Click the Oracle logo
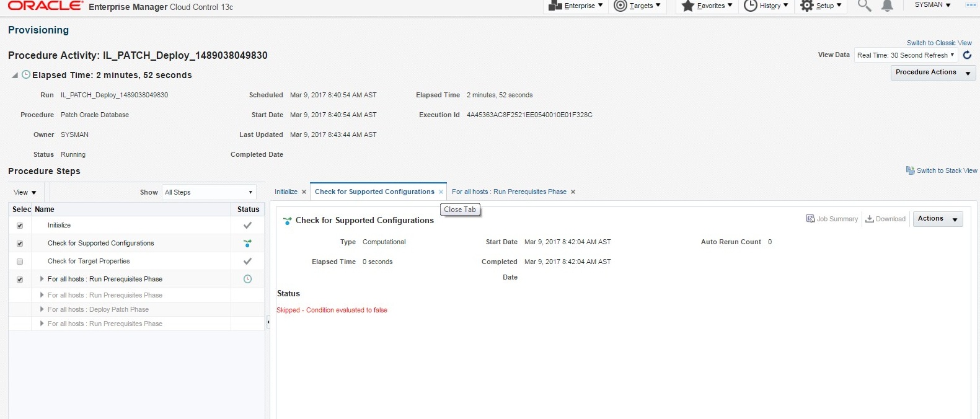Viewport: 980px width, 419px height. tap(45, 6)
